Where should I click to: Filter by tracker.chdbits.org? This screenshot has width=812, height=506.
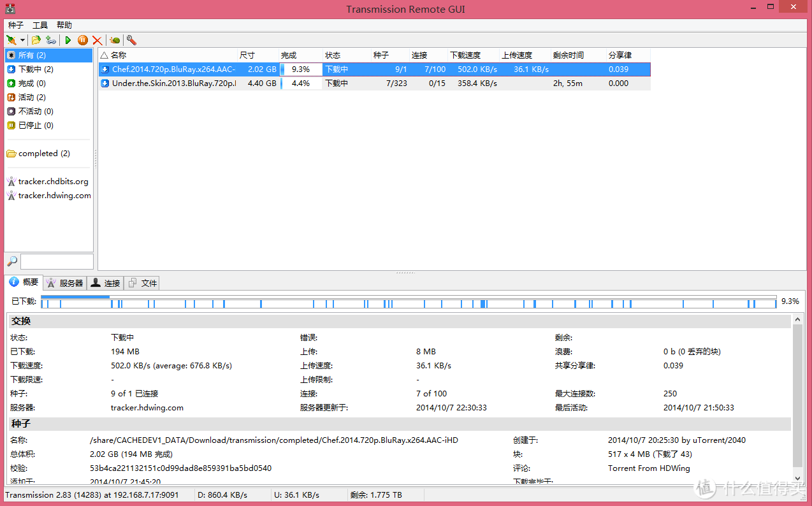(53, 182)
